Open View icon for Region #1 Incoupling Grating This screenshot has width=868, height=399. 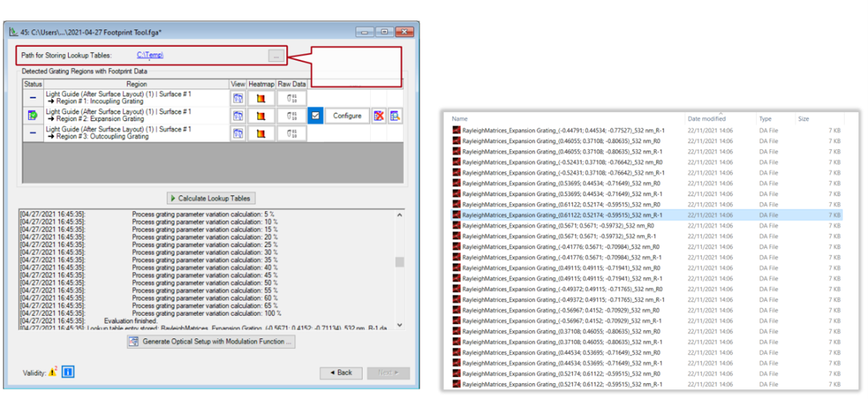(238, 98)
